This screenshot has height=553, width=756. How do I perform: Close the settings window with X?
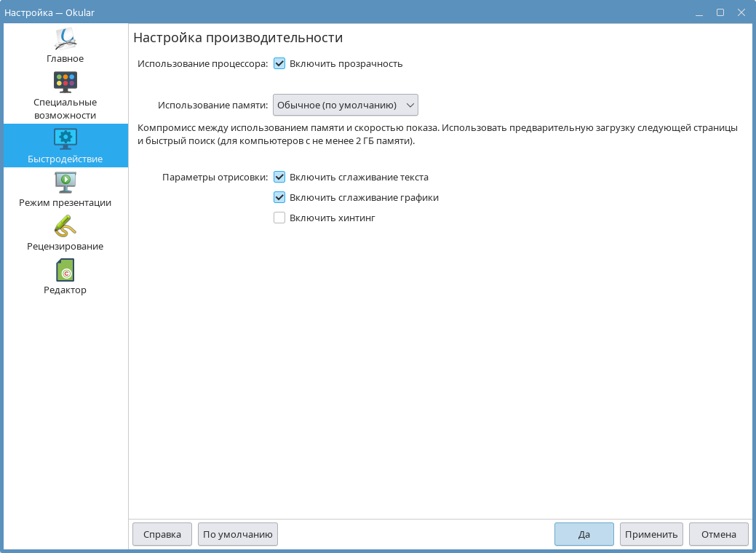741,12
